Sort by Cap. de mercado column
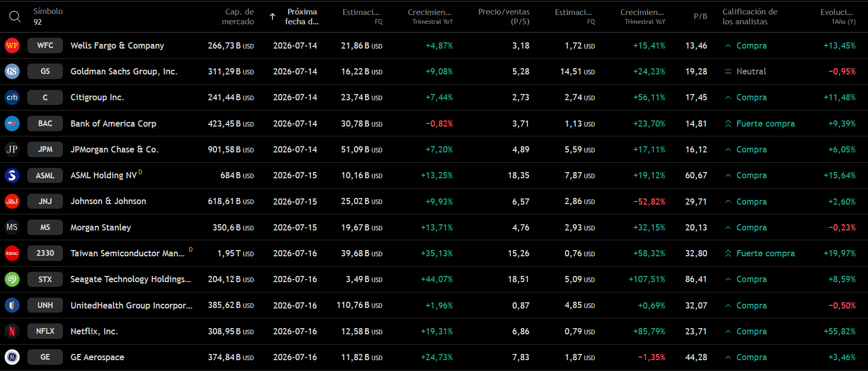Screen dimensions: 868x371 pos(238,17)
